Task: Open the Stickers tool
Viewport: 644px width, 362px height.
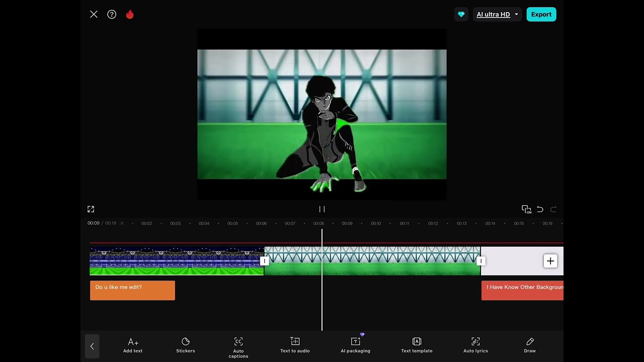Action: 186,345
